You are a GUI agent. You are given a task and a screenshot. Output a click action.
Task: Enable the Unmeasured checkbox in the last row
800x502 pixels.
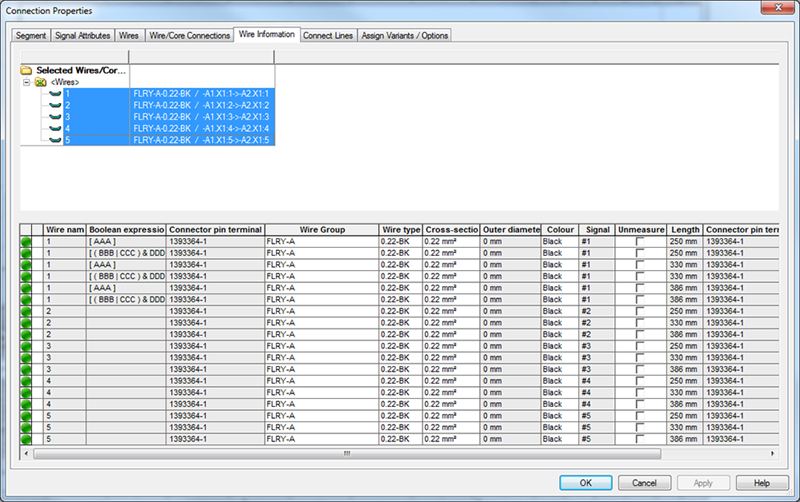(641, 439)
